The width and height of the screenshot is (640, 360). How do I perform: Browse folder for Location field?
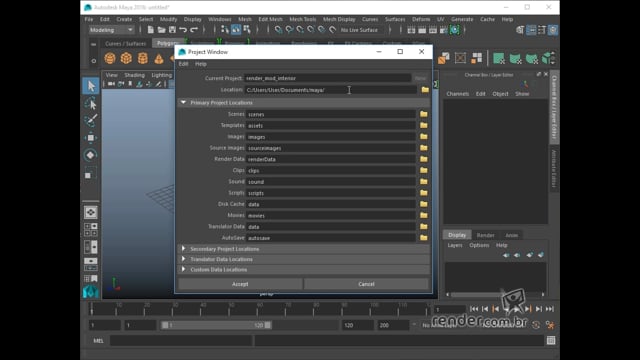[425, 90]
